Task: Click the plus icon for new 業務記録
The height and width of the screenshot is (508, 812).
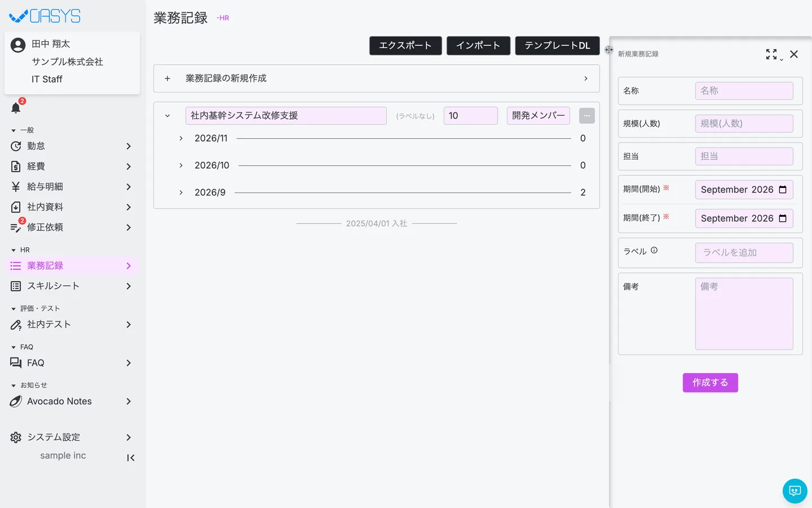Action: pos(167,78)
